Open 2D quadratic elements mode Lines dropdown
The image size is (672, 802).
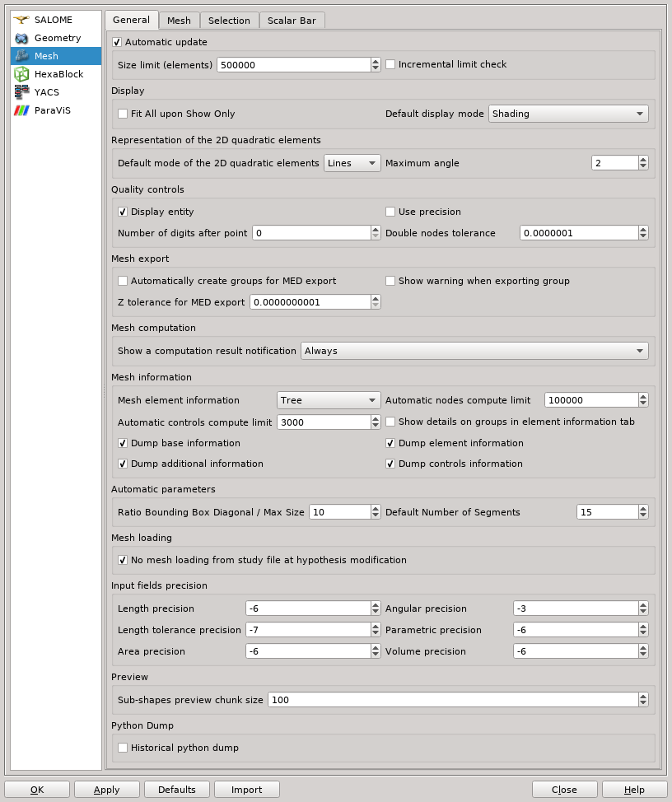click(x=352, y=163)
